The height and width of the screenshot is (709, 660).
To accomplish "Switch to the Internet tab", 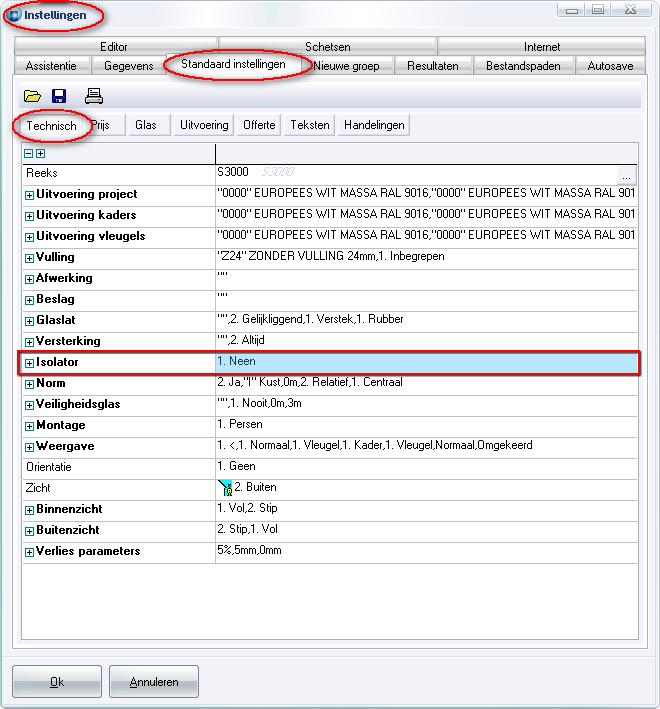I will click(x=542, y=47).
